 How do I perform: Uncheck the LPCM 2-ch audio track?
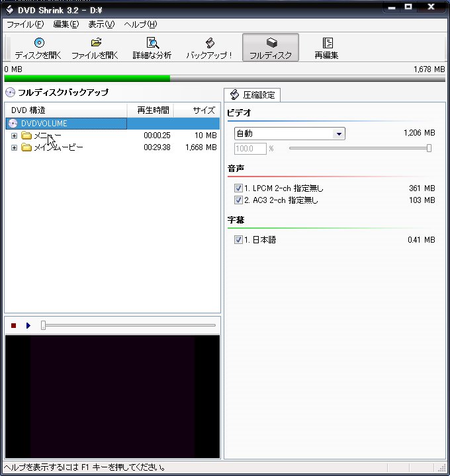pos(238,188)
